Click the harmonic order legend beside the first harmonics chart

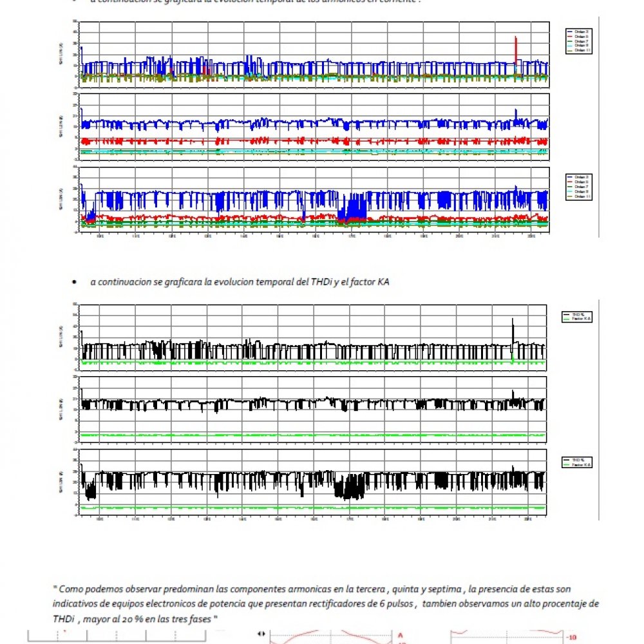click(579, 41)
